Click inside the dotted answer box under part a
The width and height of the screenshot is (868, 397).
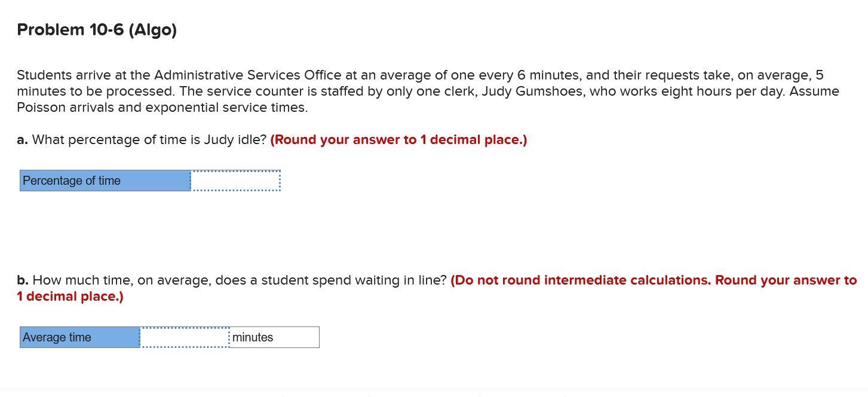coord(235,180)
